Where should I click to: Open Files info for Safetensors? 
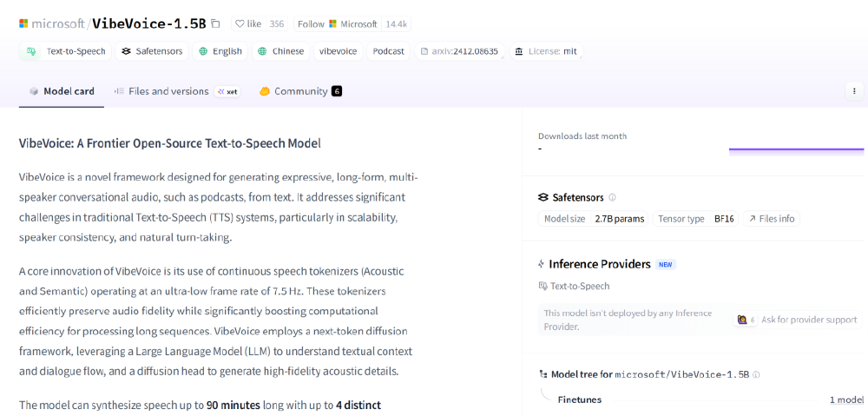point(772,219)
